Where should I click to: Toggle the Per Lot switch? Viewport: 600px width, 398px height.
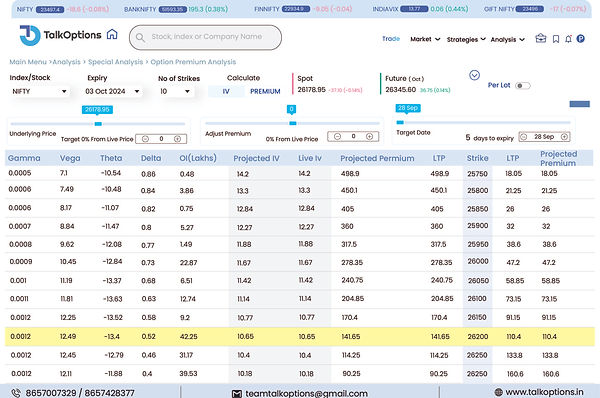click(x=523, y=86)
